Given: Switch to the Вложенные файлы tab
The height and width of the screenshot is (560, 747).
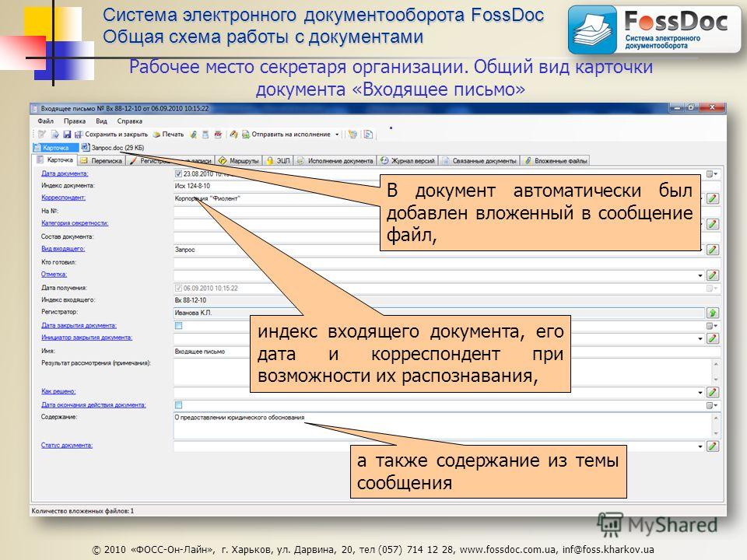Looking at the screenshot, I should (x=556, y=161).
